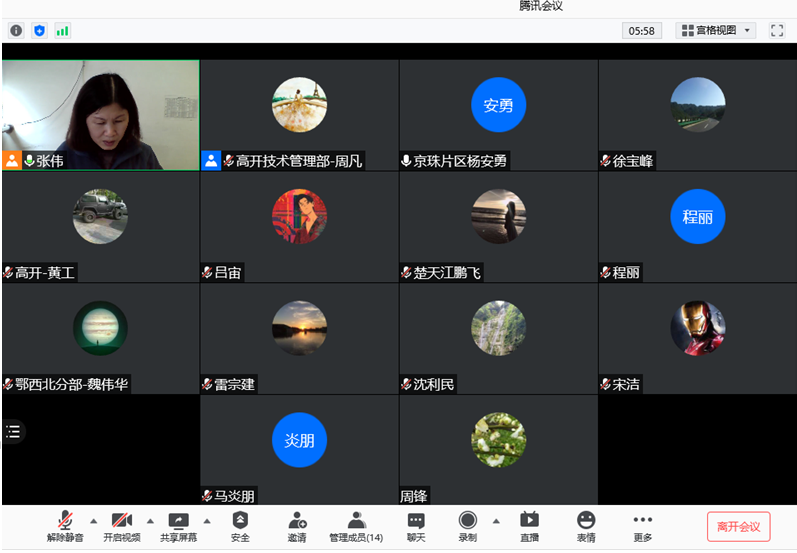Click 高开-黄工's jeep avatar
This screenshot has width=797, height=553.
[100, 217]
